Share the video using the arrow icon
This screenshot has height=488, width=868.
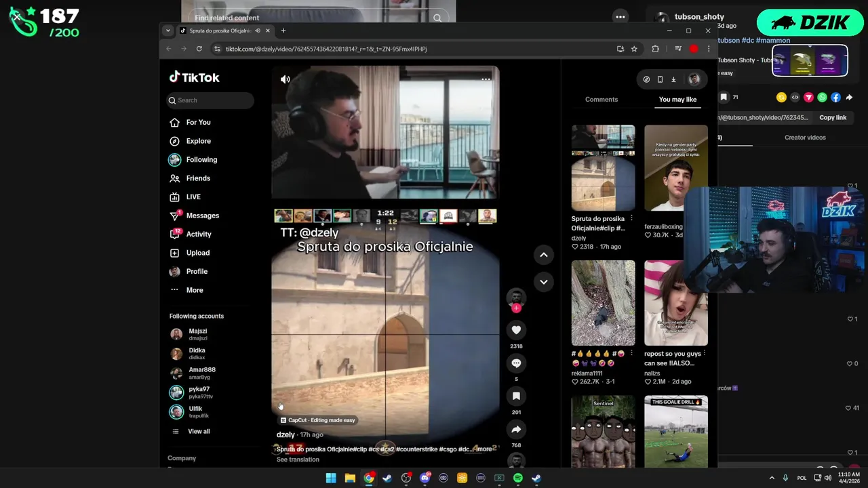tap(516, 429)
